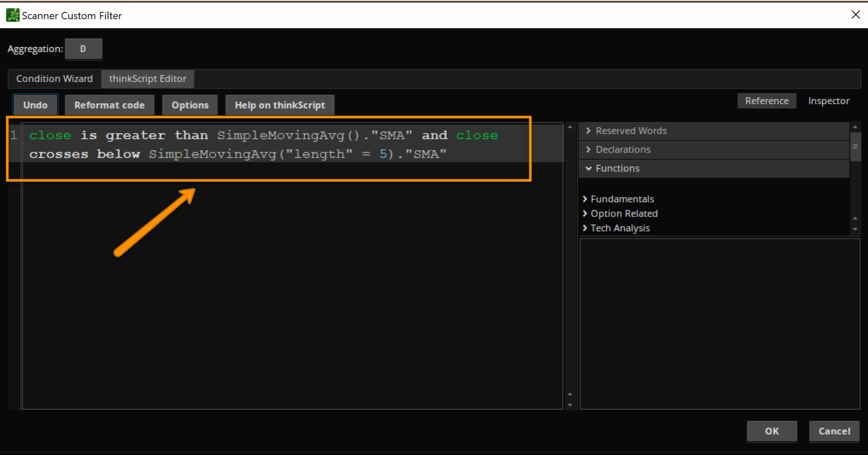Click the Undo button
Image resolution: width=868 pixels, height=455 pixels.
[35, 105]
